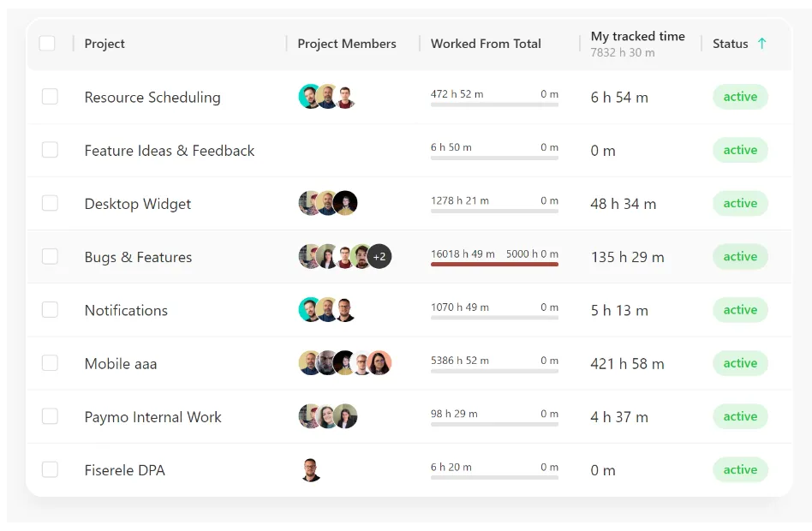Open the Resource Scheduling project
This screenshot has width=812, height=531.
click(x=152, y=98)
